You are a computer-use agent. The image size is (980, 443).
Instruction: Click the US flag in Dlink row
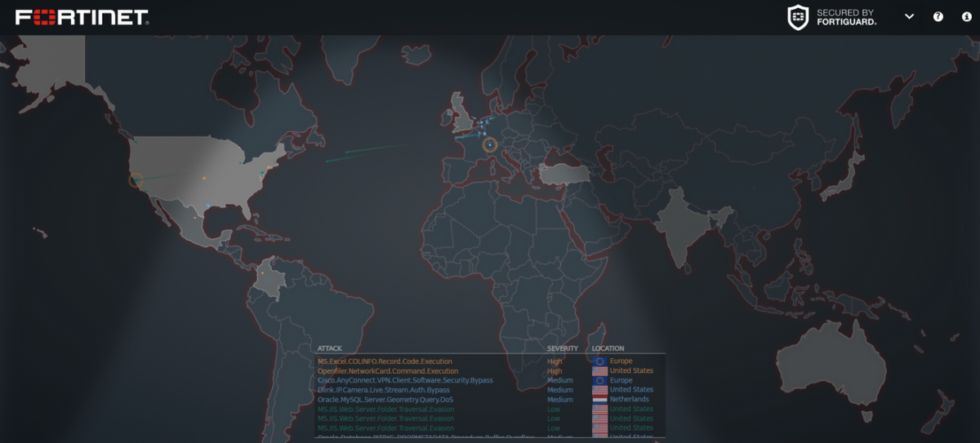(599, 390)
